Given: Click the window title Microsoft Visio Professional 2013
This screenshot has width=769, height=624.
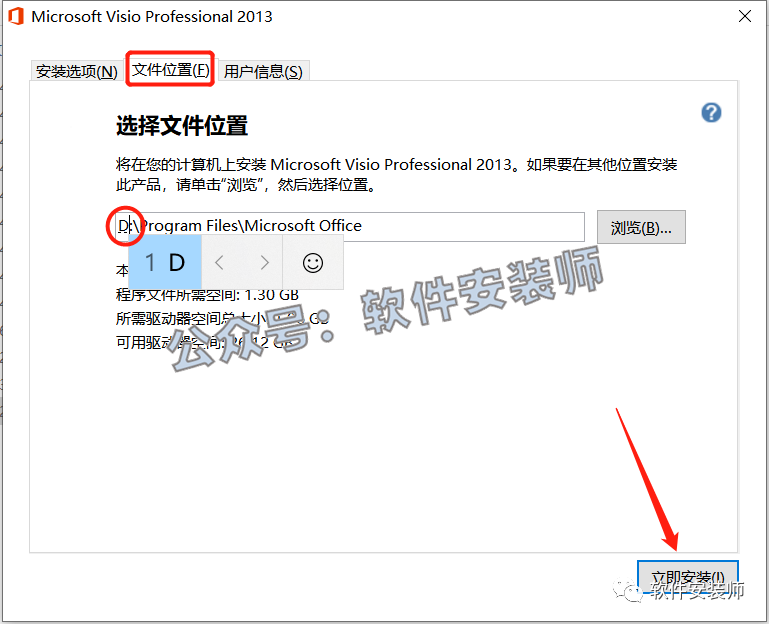Looking at the screenshot, I should [152, 16].
